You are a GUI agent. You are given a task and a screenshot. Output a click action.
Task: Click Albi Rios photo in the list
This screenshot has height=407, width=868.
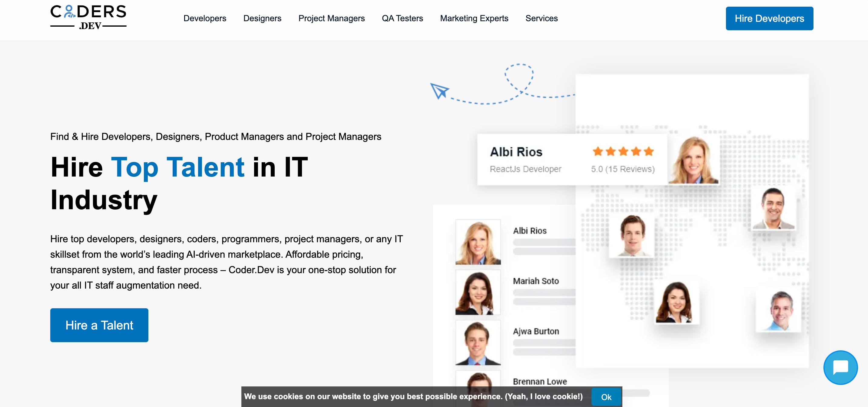(478, 242)
